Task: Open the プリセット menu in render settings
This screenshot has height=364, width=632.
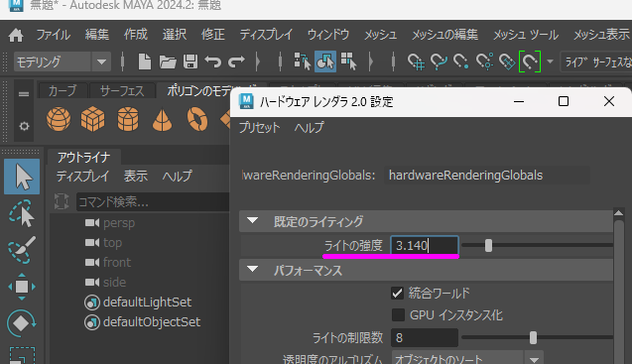Action: point(259,128)
